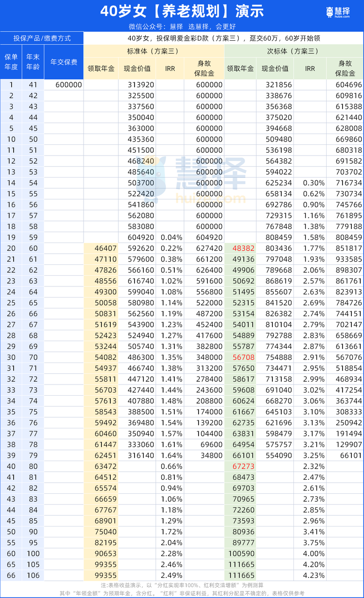Click the year-end age 100
The height and width of the screenshot is (598, 364).
33,554
